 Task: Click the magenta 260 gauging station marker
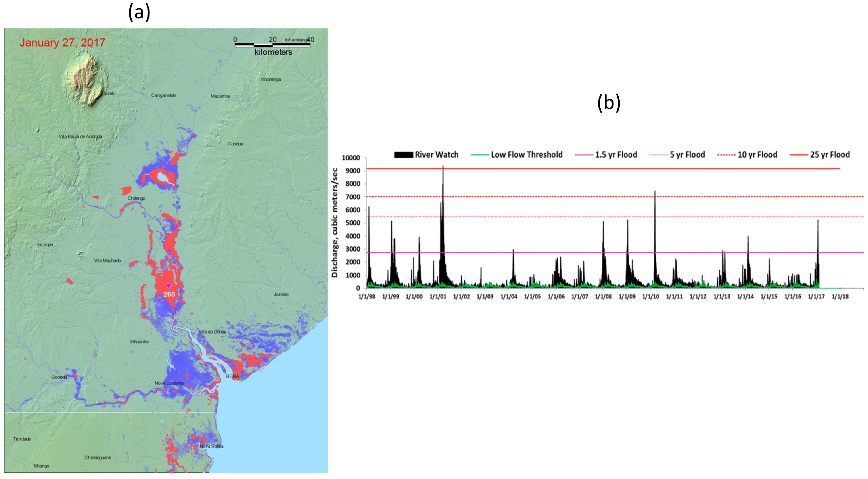click(169, 286)
